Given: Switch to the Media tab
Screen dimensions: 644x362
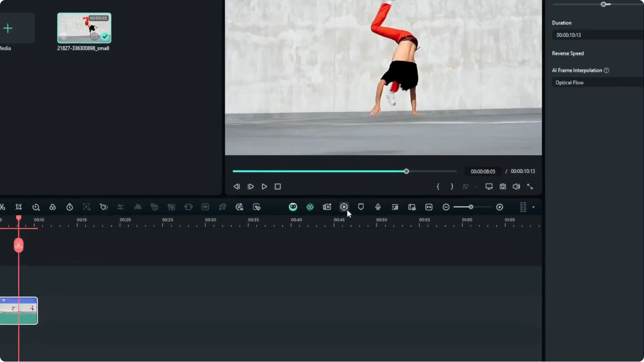Looking at the screenshot, I should tap(5, 48).
